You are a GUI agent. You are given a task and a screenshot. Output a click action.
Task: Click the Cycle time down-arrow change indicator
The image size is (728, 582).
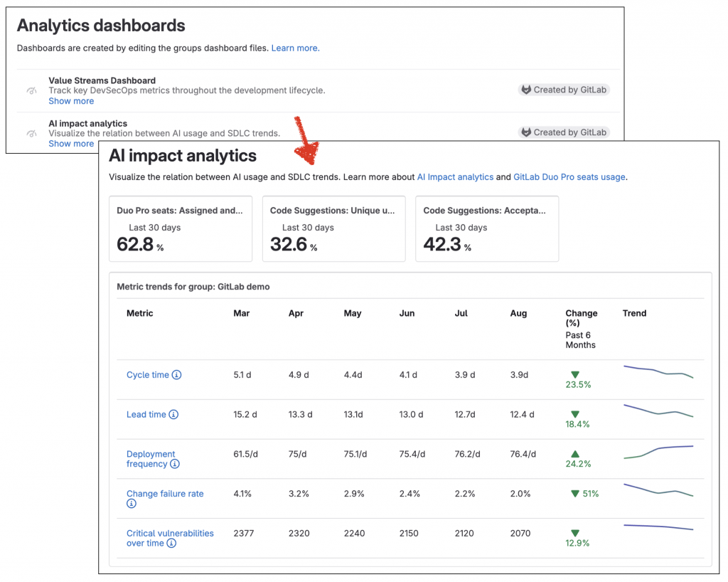[574, 374]
